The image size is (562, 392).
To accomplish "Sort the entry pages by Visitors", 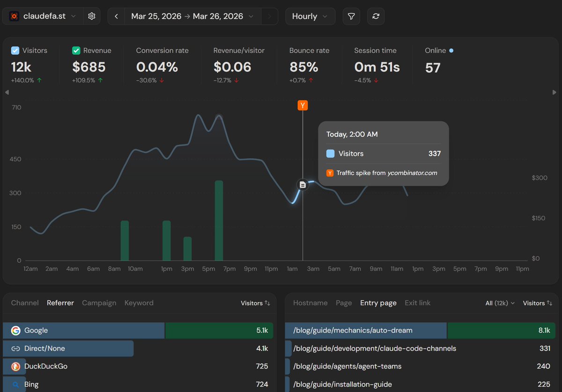I will click(x=538, y=303).
